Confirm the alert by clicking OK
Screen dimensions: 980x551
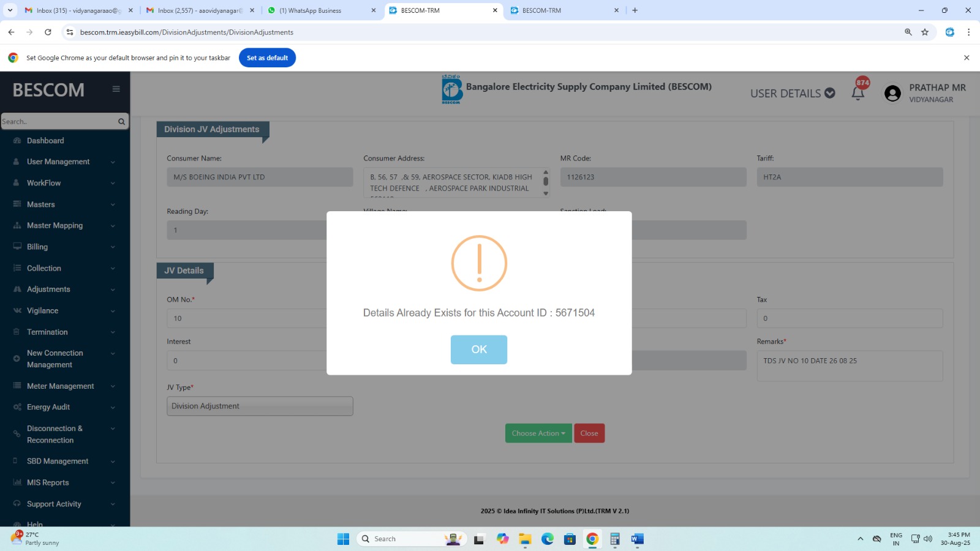click(479, 350)
